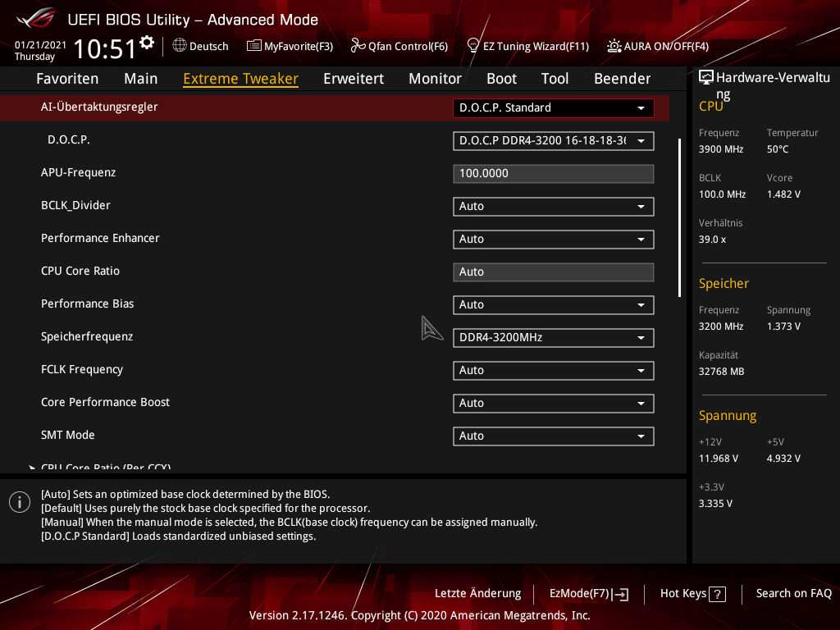Switch to the Main tab
The width and height of the screenshot is (840, 630).
[x=141, y=79]
